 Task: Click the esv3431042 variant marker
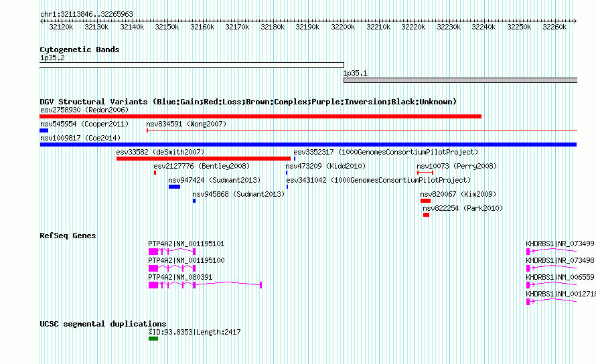[287, 187]
